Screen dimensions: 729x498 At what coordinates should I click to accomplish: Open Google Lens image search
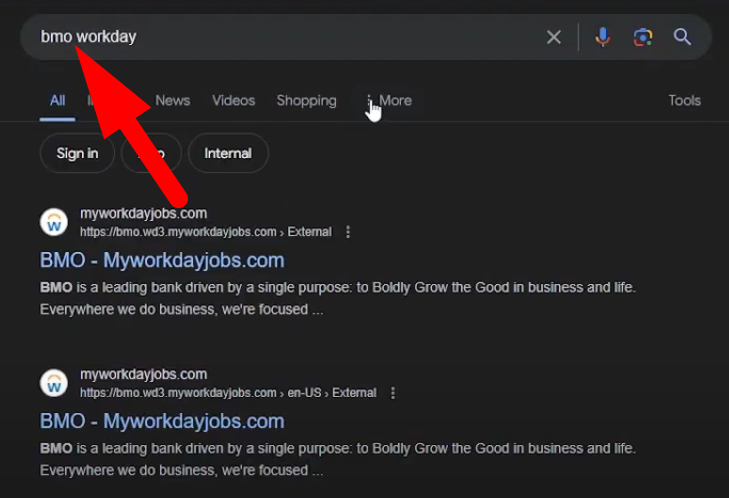pos(643,37)
